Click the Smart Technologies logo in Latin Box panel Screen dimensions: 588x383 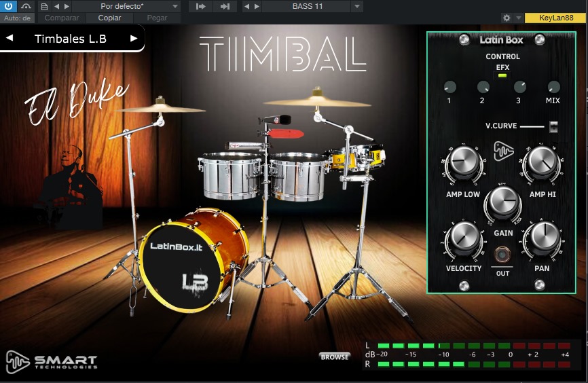pyautogui.click(x=503, y=151)
